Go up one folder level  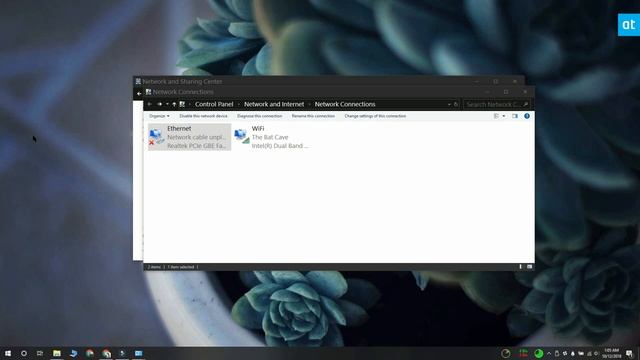pos(174,104)
